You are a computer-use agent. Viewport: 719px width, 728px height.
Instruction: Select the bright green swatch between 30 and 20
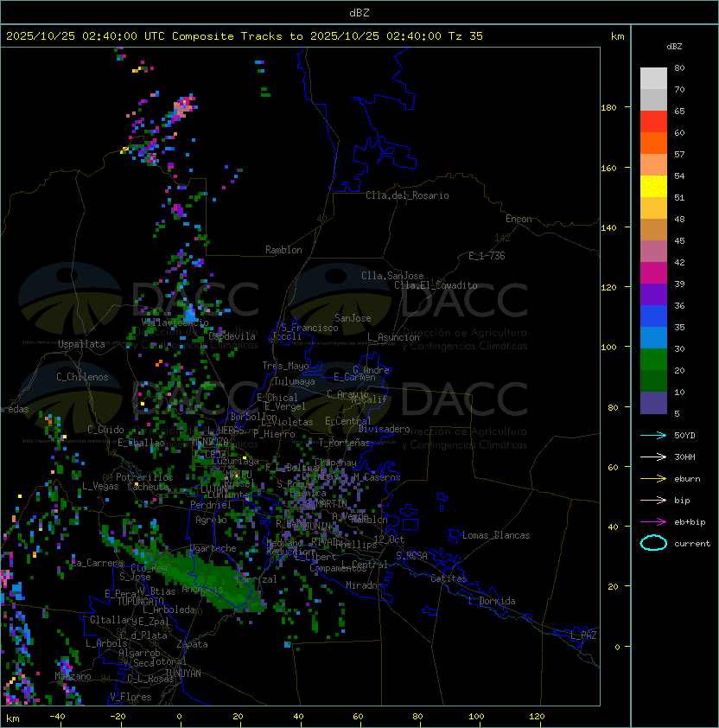[x=653, y=360]
